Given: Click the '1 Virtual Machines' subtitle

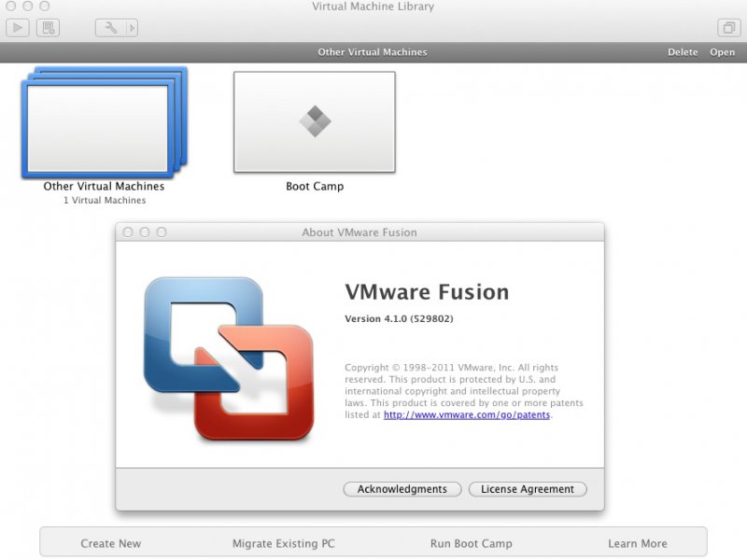Looking at the screenshot, I should [x=105, y=201].
